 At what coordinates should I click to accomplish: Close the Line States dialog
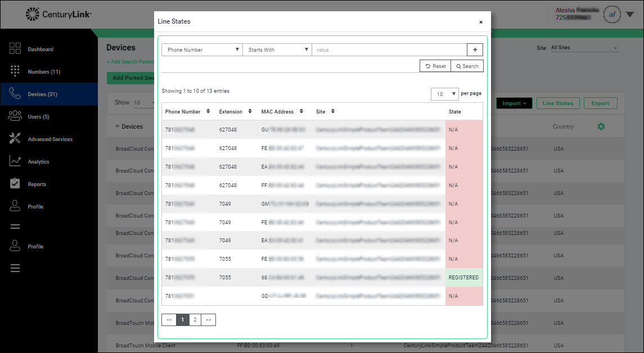pyautogui.click(x=480, y=22)
